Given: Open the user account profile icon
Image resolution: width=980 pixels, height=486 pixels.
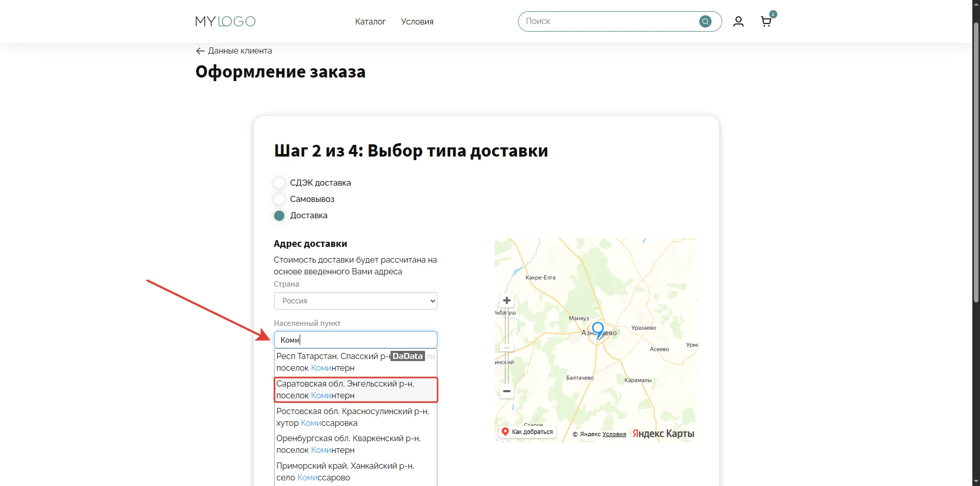Looking at the screenshot, I should [x=738, y=21].
